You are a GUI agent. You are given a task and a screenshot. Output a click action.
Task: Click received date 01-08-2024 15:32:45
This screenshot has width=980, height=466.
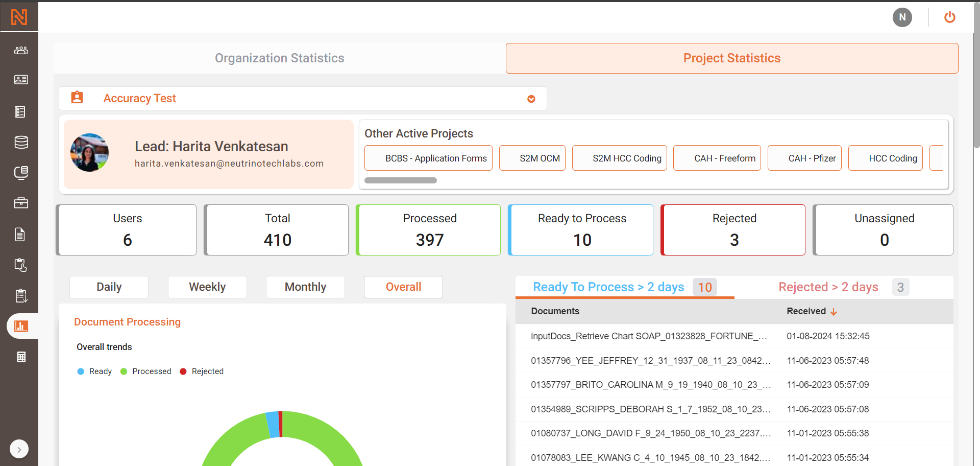click(828, 336)
